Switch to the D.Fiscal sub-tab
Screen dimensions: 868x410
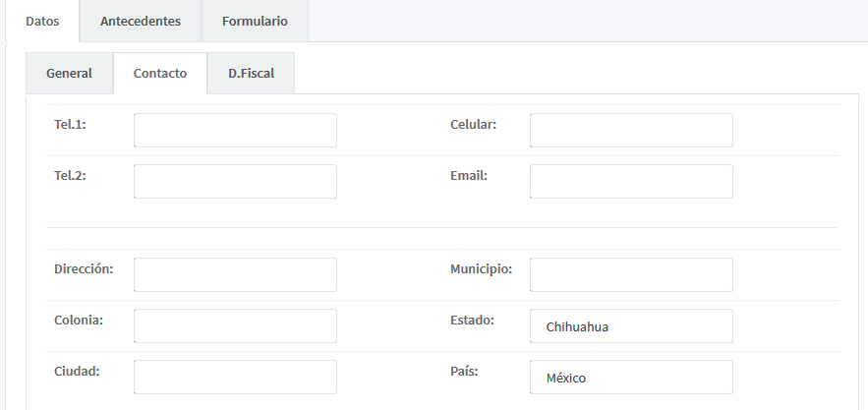point(251,73)
